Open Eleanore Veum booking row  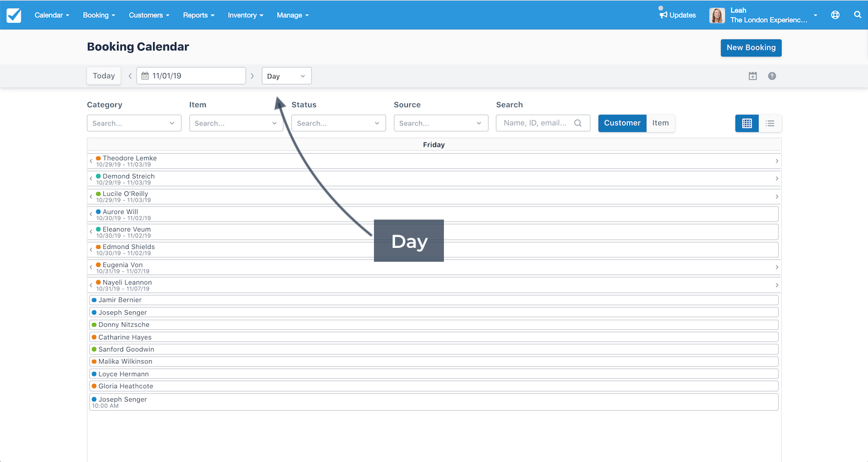tap(434, 232)
